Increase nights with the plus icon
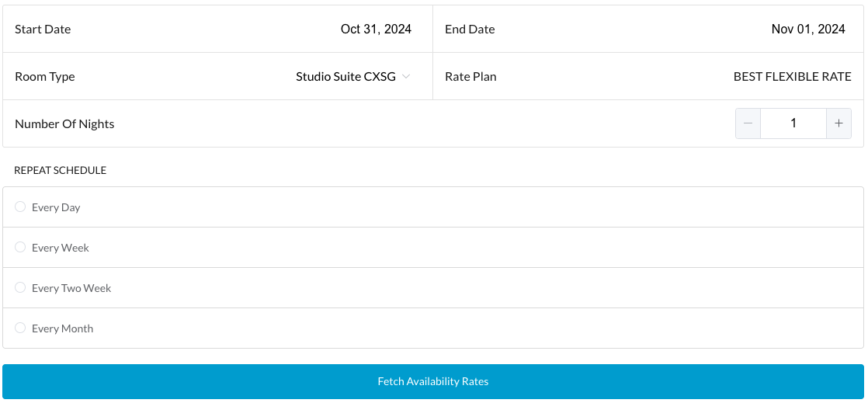This screenshot has height=403, width=868. pos(838,123)
